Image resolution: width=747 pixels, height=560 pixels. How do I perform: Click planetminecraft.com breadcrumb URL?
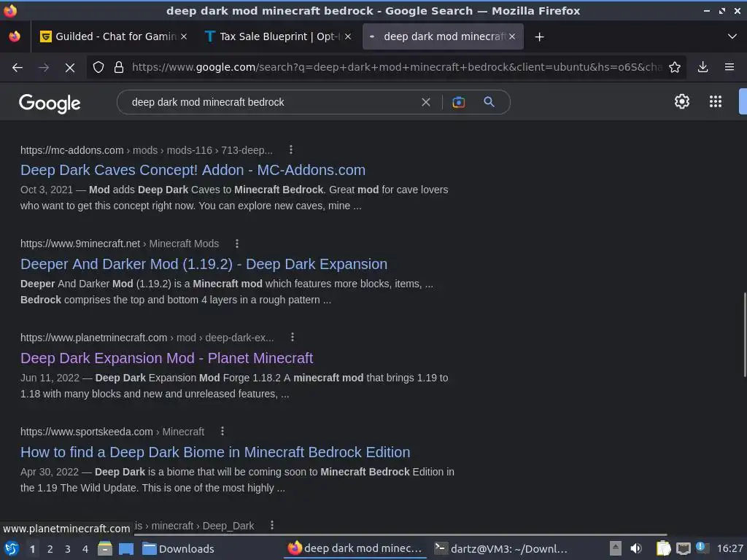147,337
